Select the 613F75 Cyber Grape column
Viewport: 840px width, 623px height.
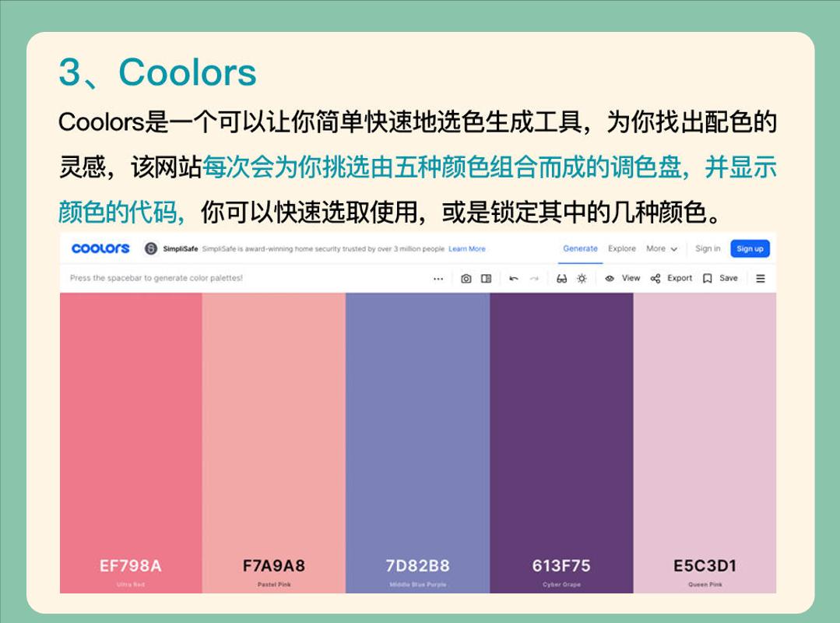click(x=561, y=442)
